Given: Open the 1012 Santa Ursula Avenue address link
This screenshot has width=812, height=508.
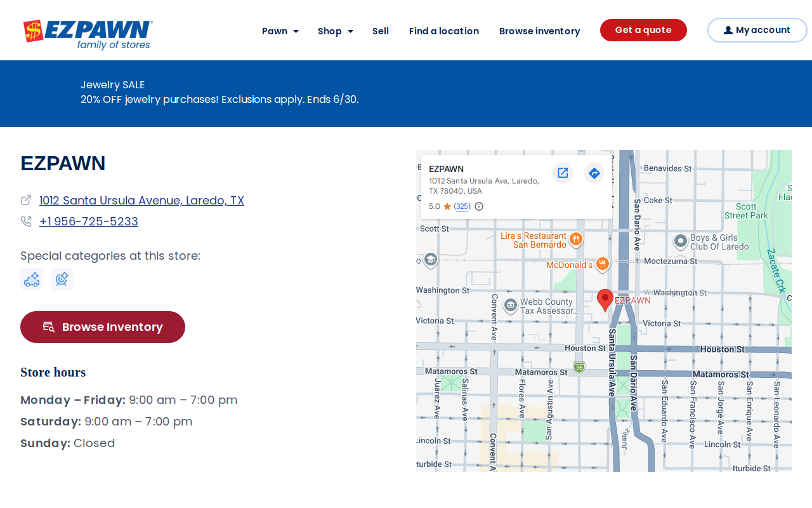Looking at the screenshot, I should [x=141, y=201].
